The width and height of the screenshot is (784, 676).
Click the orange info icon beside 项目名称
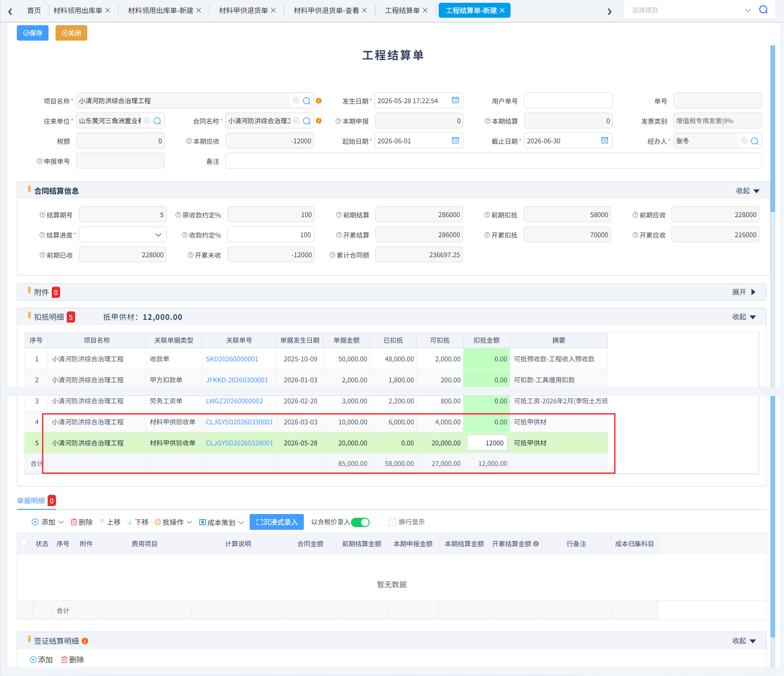point(319,101)
